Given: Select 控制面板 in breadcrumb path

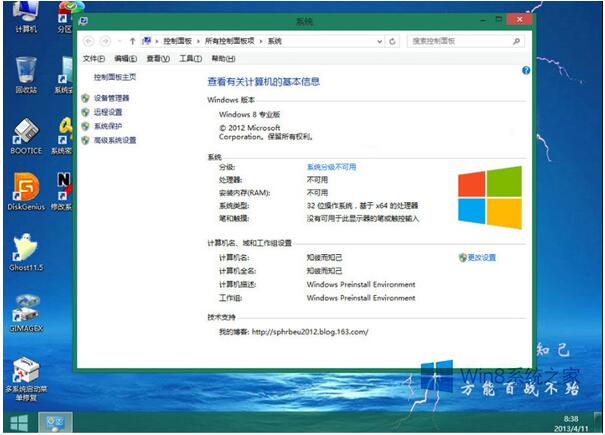Looking at the screenshot, I should click(x=177, y=41).
